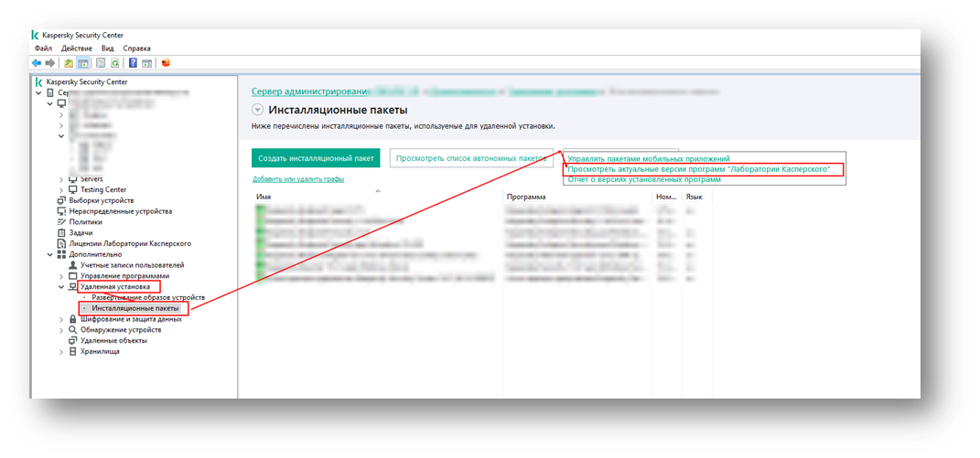Click the red icon at toolbar end
Viewport: 980px width, 458px height.
tap(166, 63)
